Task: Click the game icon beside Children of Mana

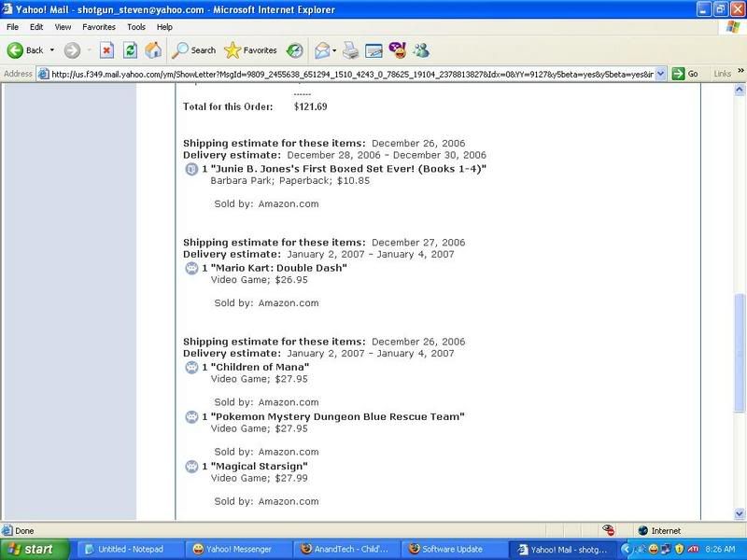Action: (x=191, y=367)
